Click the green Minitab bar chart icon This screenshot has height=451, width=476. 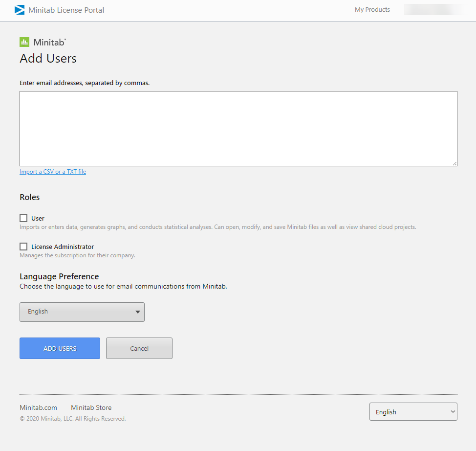pos(24,42)
